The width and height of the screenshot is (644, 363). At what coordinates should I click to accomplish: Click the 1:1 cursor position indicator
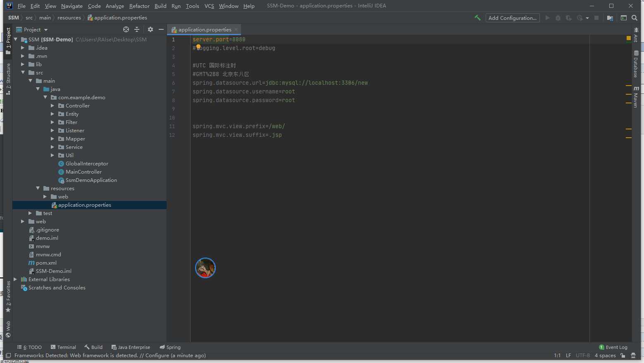click(x=557, y=356)
